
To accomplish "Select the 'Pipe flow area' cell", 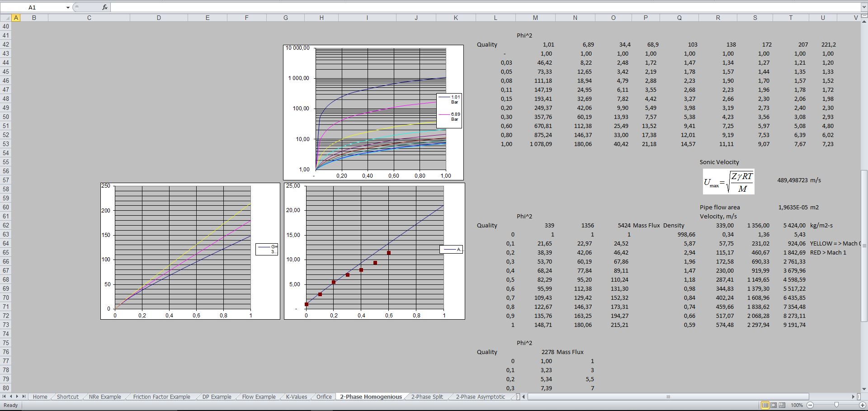I will coord(720,207).
